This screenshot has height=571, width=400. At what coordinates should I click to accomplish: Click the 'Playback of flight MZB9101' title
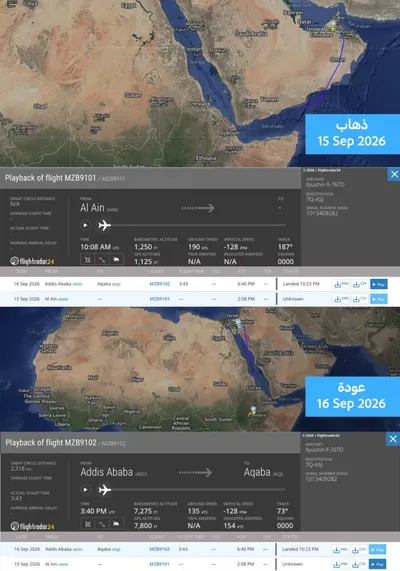click(50, 178)
